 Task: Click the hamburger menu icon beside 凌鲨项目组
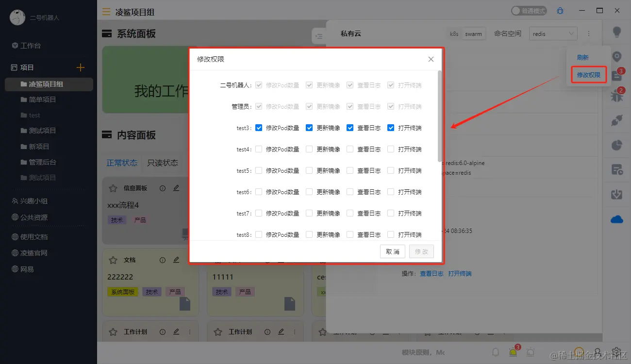106,12
